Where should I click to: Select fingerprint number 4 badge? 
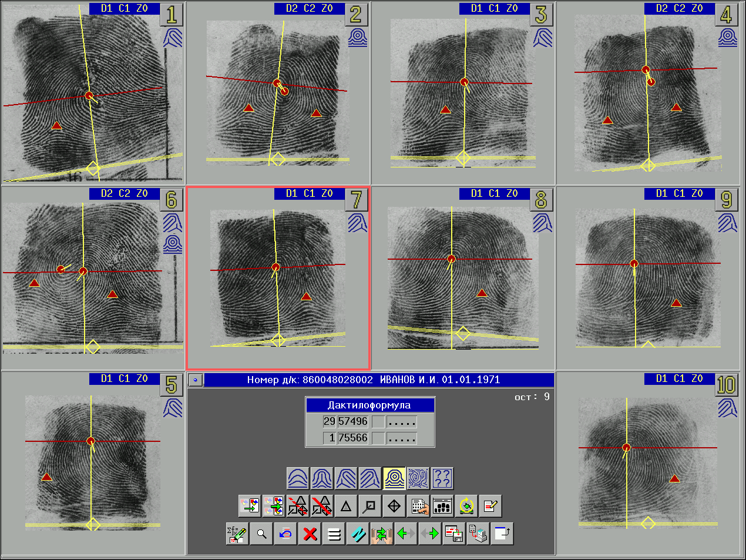[x=727, y=15]
